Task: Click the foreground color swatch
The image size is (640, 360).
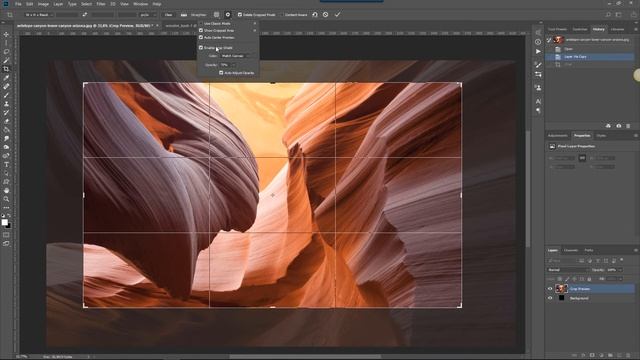Action: [4, 222]
